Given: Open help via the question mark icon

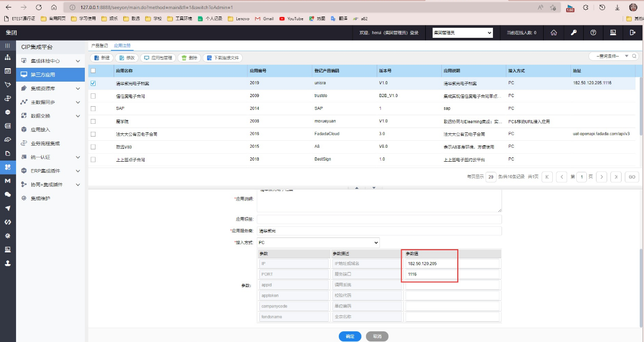Looking at the screenshot, I should pos(593,33).
